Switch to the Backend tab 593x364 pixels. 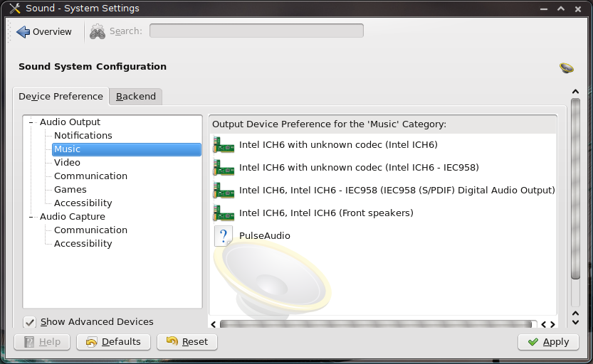(x=136, y=97)
